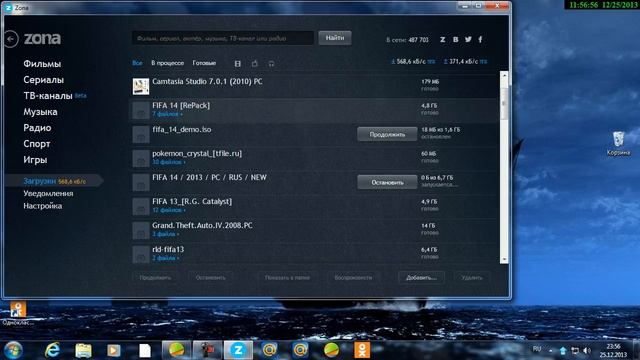
Task: Go back with the arrow beside zona logo
Action: tap(11, 39)
